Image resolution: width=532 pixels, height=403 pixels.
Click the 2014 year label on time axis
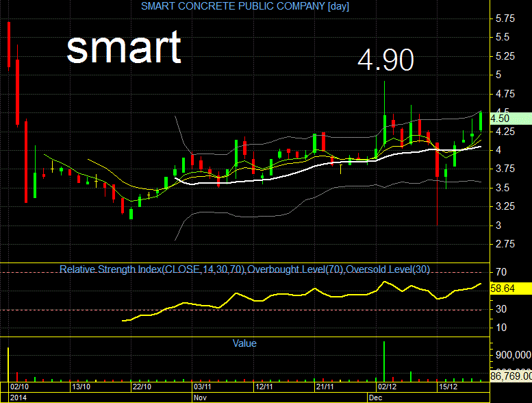pyautogui.click(x=18, y=398)
